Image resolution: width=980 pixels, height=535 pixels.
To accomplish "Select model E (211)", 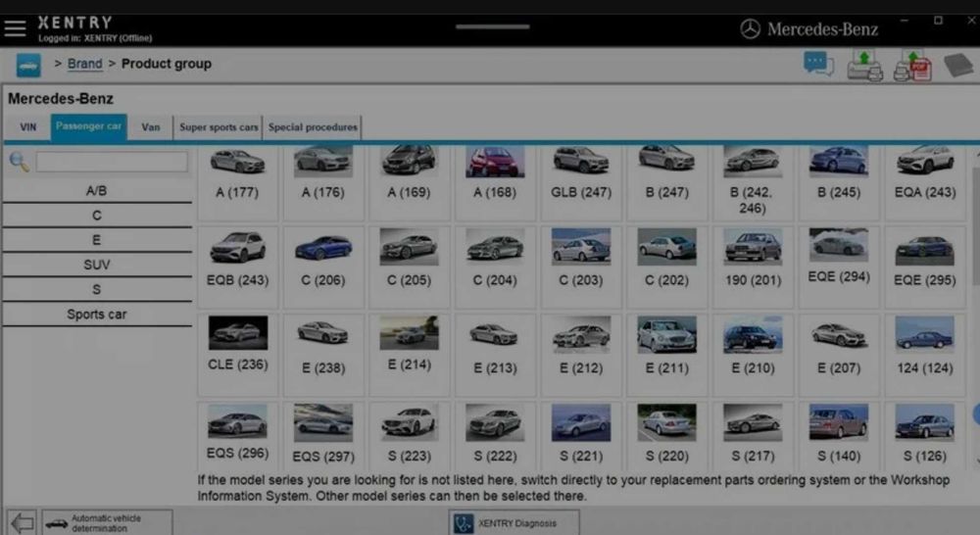I will 666,355.
